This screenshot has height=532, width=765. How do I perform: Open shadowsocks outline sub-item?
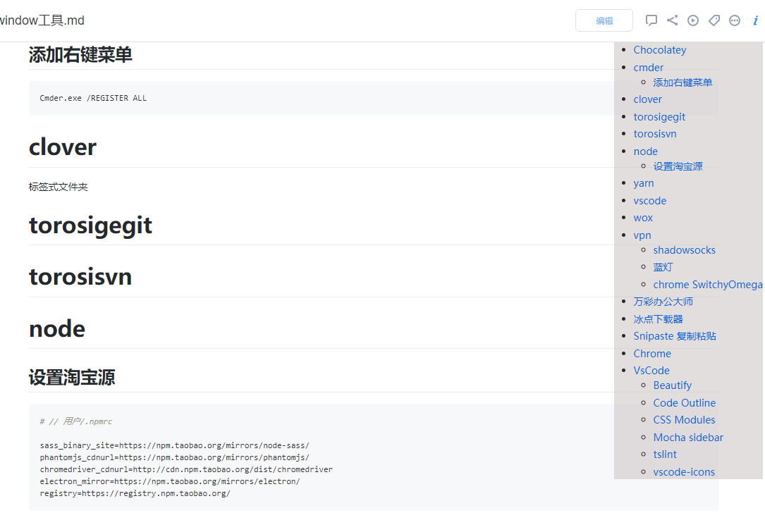(684, 249)
